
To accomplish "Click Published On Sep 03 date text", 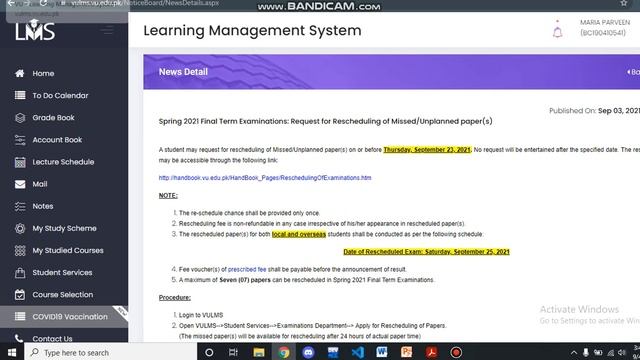I will (x=594, y=111).
